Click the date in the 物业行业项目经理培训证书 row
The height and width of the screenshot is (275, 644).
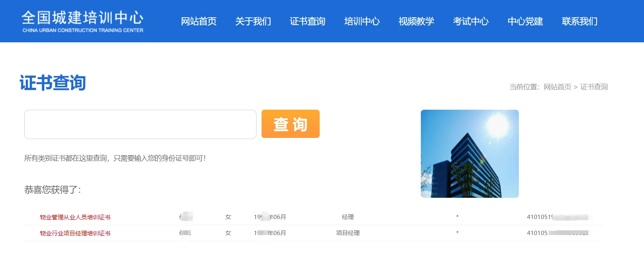[x=270, y=233]
